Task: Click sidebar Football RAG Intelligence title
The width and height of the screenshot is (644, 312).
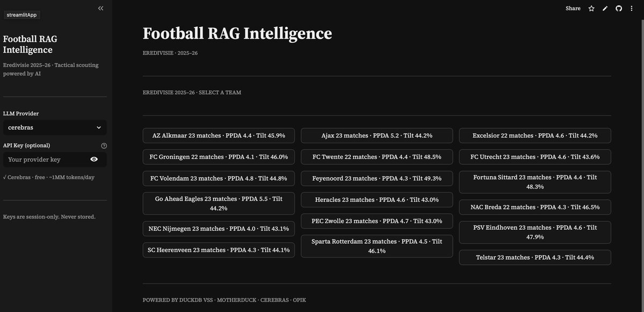Action: [x=30, y=45]
